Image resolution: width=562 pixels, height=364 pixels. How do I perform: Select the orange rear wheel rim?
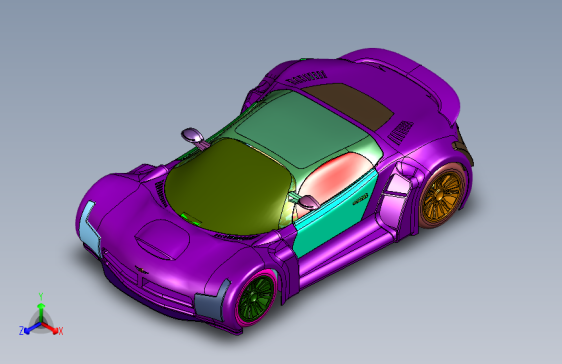point(441,196)
